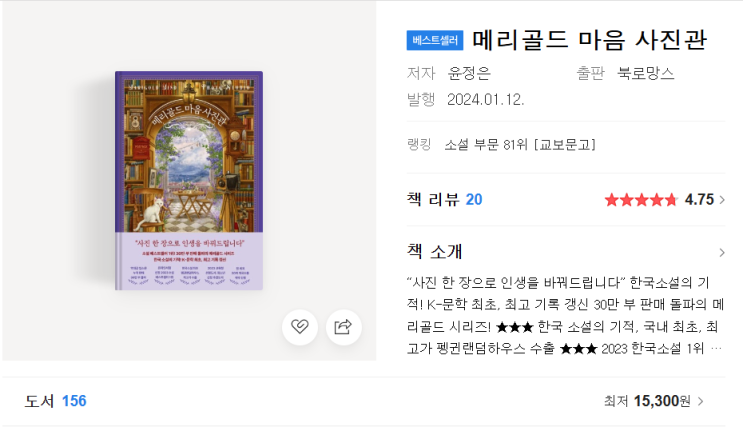743x427 pixels.
Task: Click the 베스트셀러 badge
Action: 435,40
